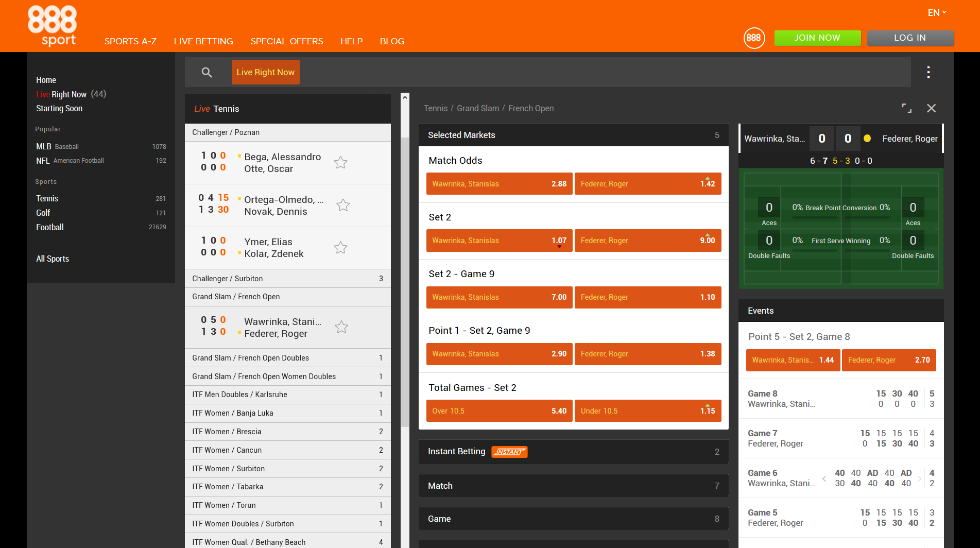Click the round 888 badge icon

[754, 38]
